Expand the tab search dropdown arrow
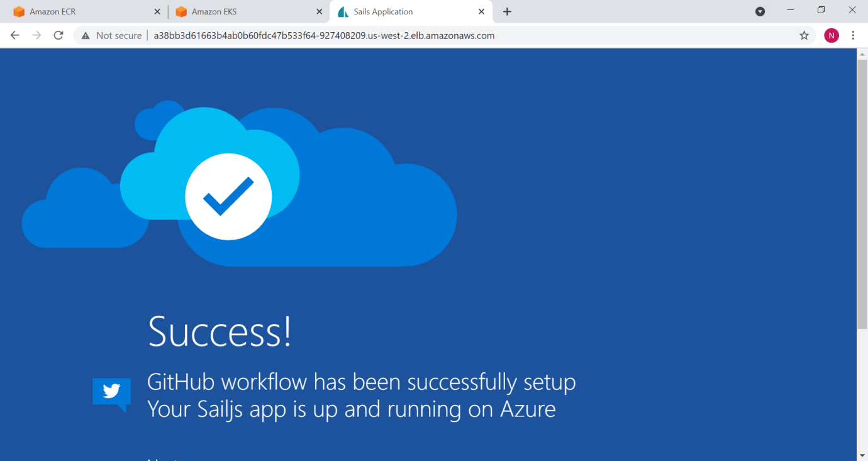 click(760, 11)
